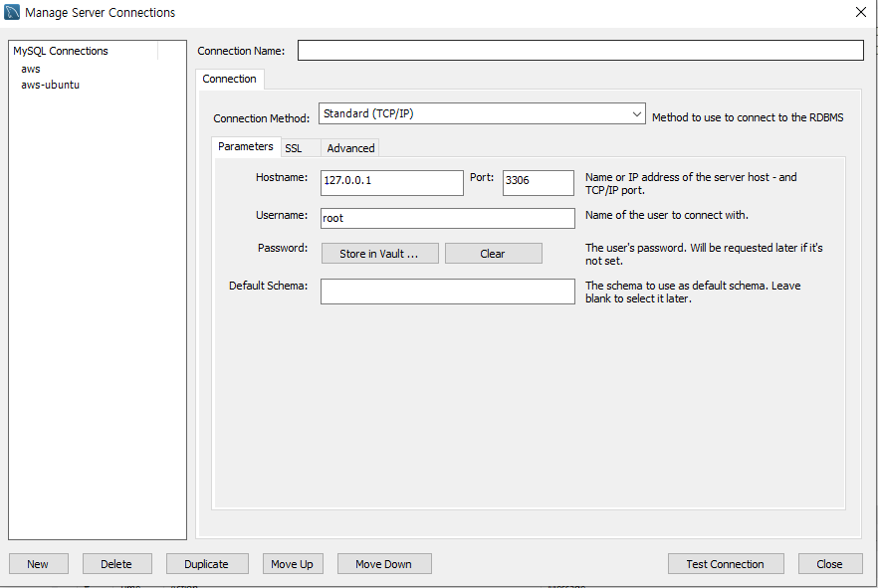Click inside the Default Schema field
The width and height of the screenshot is (878, 588).
tap(447, 292)
